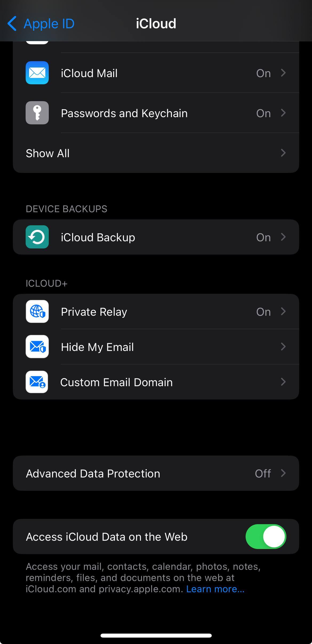Tap the Show All label
The height and width of the screenshot is (644, 312).
[48, 153]
